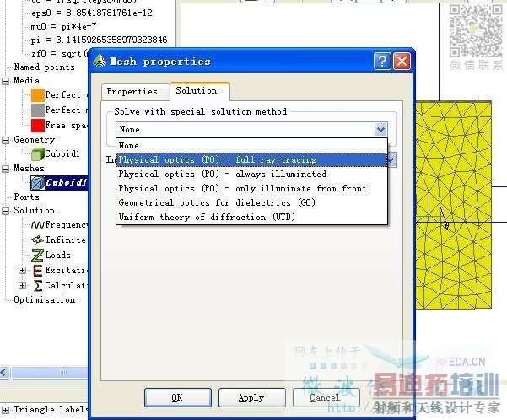Click the Apply button
Viewport: 507px width, 420px height.
(251, 398)
